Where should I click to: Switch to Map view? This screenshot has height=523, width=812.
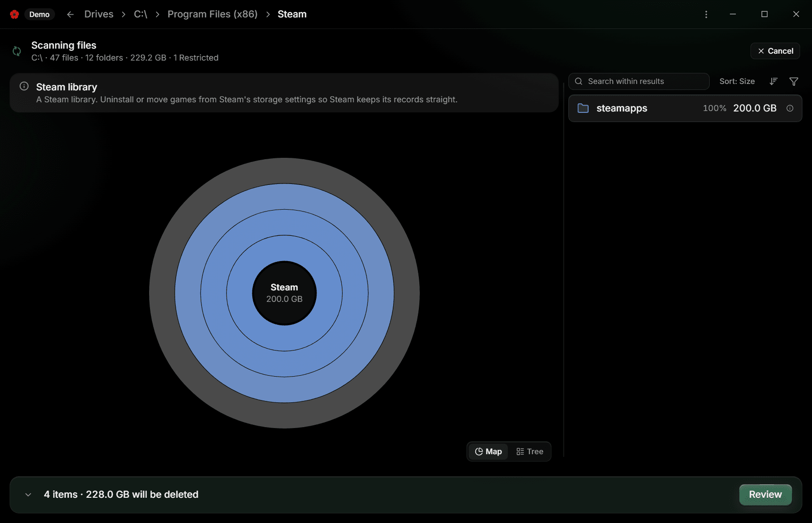[488, 451]
